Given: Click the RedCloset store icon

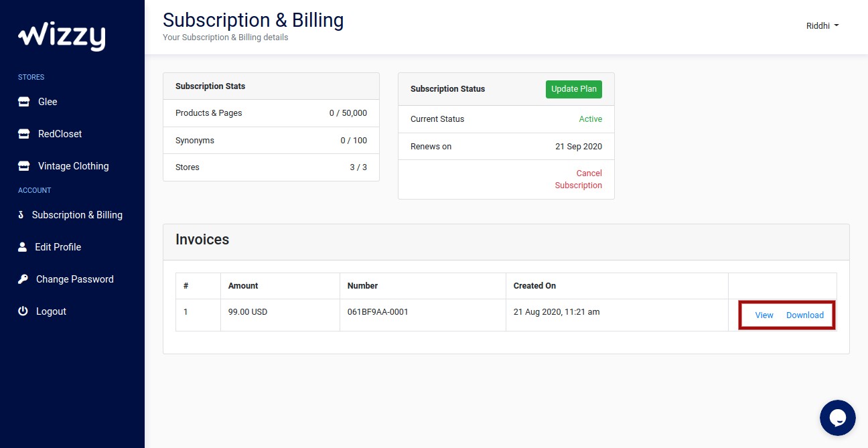Looking at the screenshot, I should pyautogui.click(x=24, y=134).
